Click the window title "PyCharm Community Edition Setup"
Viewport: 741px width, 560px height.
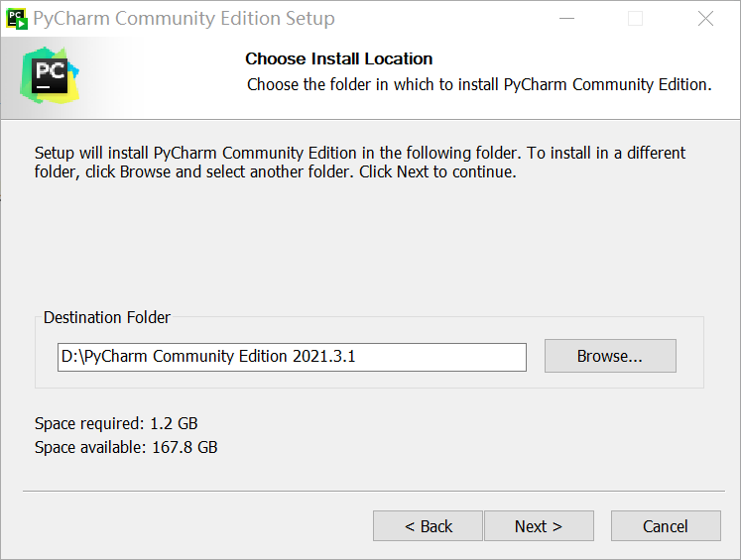185,19
